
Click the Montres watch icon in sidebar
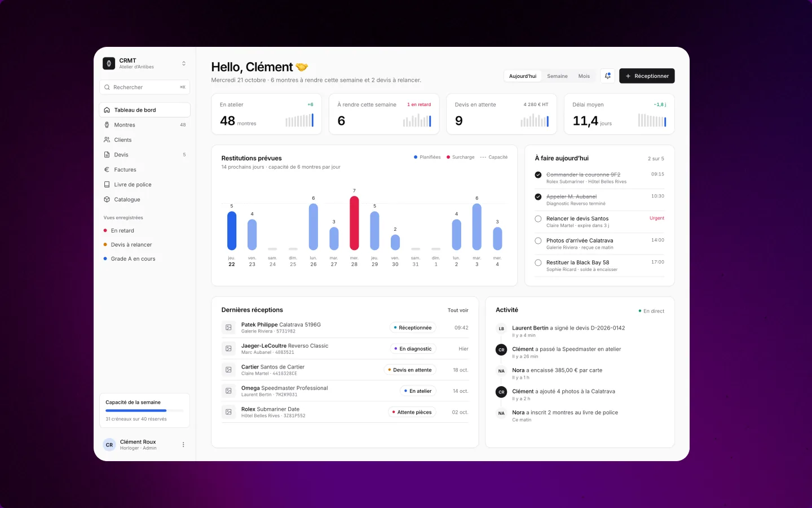[x=107, y=125]
